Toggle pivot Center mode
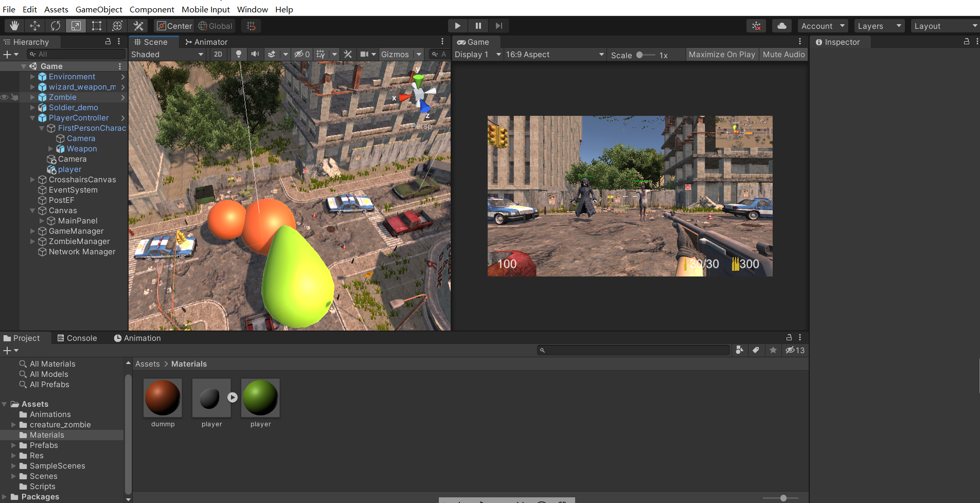 pos(174,26)
